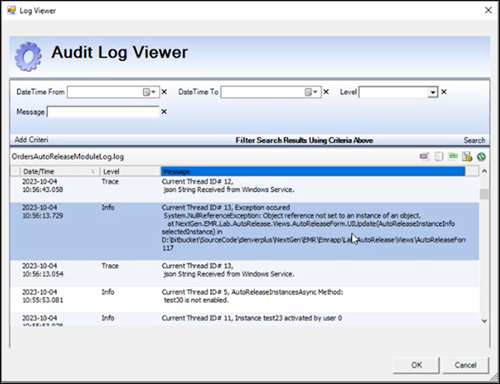This screenshot has width=500, height=384.
Task: Click the document with yellow badge icon
Action: click(467, 156)
